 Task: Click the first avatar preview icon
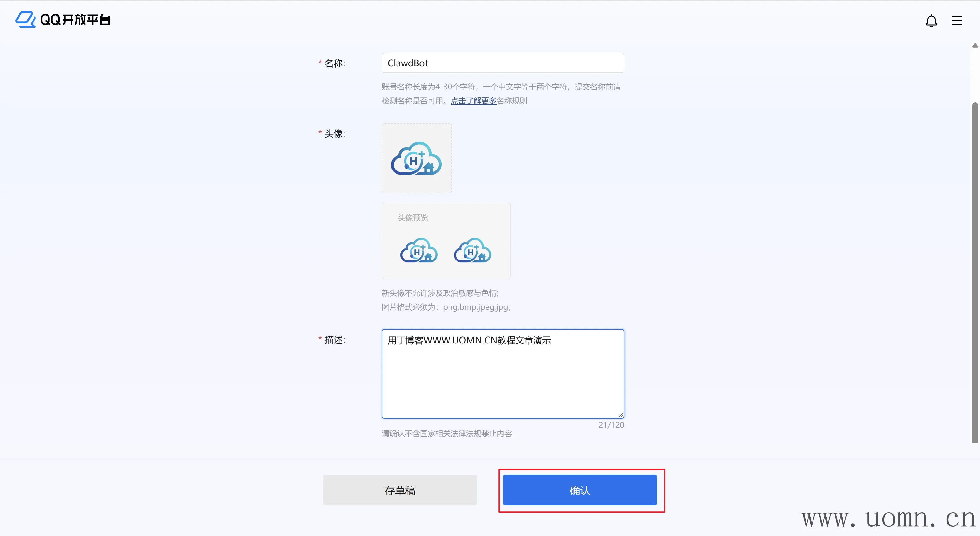coord(419,251)
